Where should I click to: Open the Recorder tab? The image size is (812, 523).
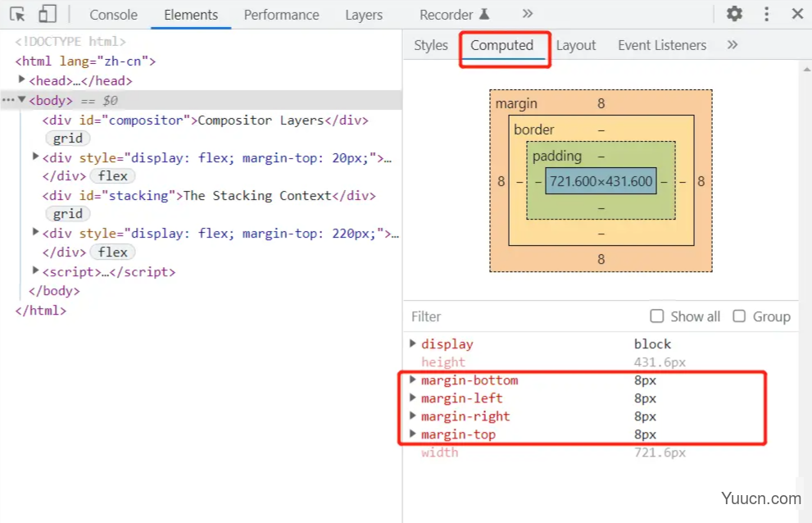pyautogui.click(x=454, y=15)
